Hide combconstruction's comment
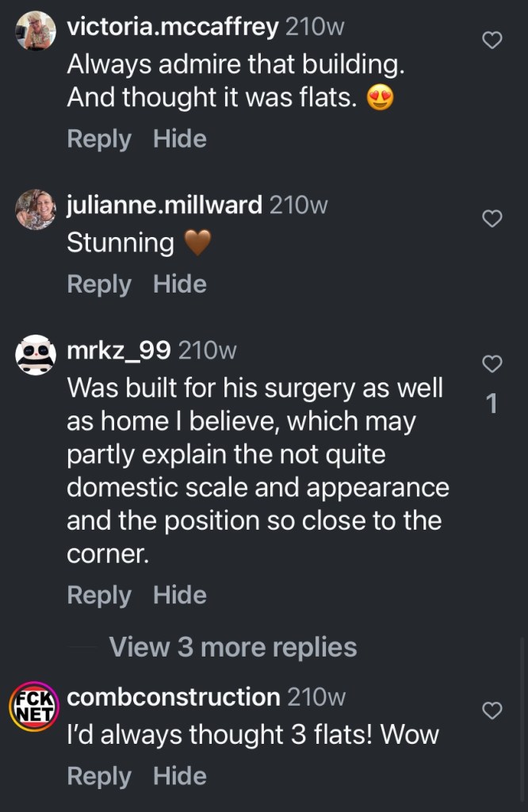 (x=180, y=776)
